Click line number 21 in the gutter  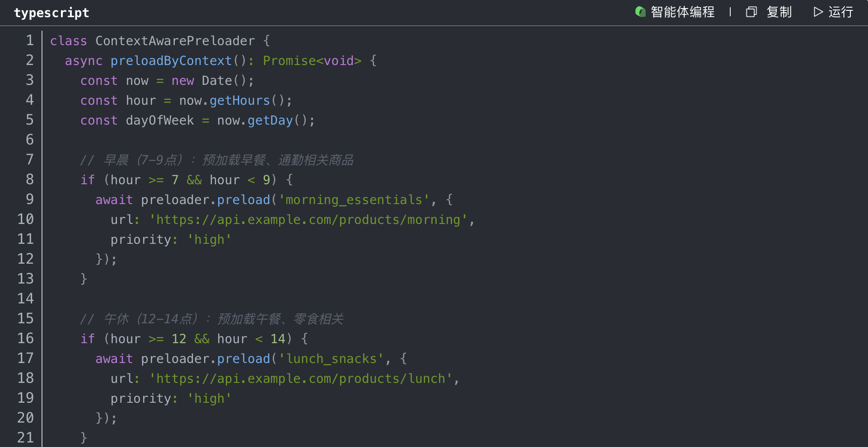pos(26,438)
